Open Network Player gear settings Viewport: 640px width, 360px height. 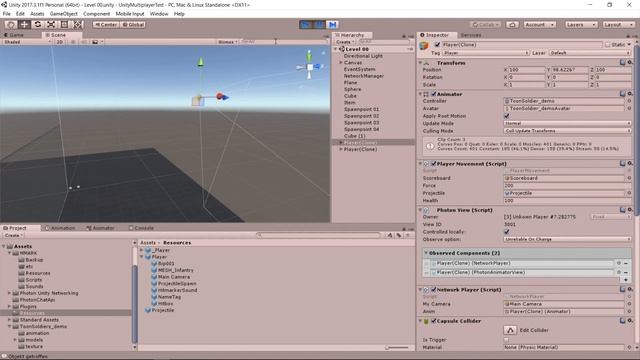tap(630, 289)
